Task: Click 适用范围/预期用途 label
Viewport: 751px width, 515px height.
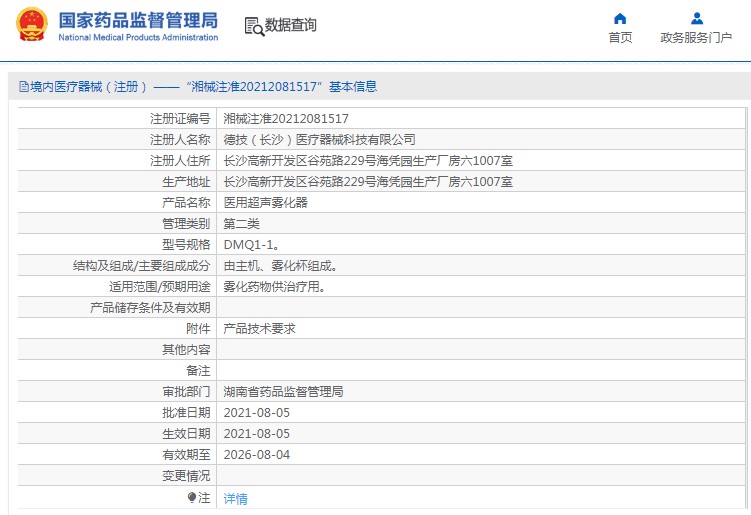Action: 159,286
